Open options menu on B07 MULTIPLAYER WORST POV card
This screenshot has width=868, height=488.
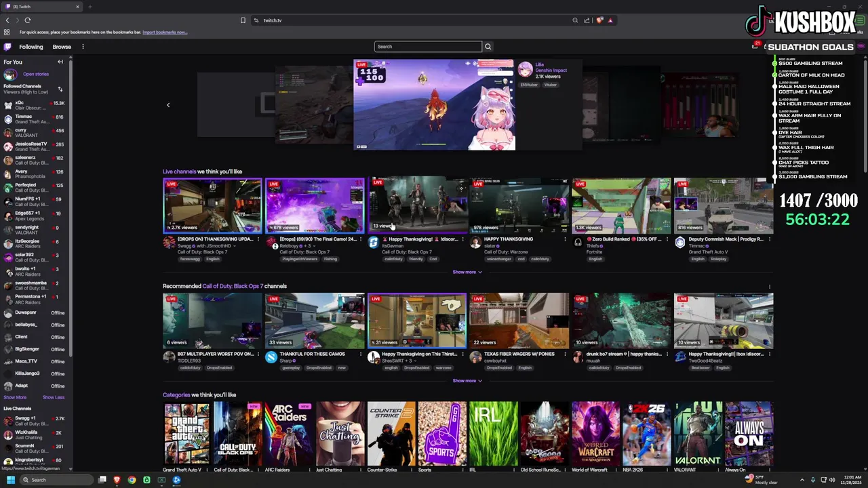(x=258, y=354)
